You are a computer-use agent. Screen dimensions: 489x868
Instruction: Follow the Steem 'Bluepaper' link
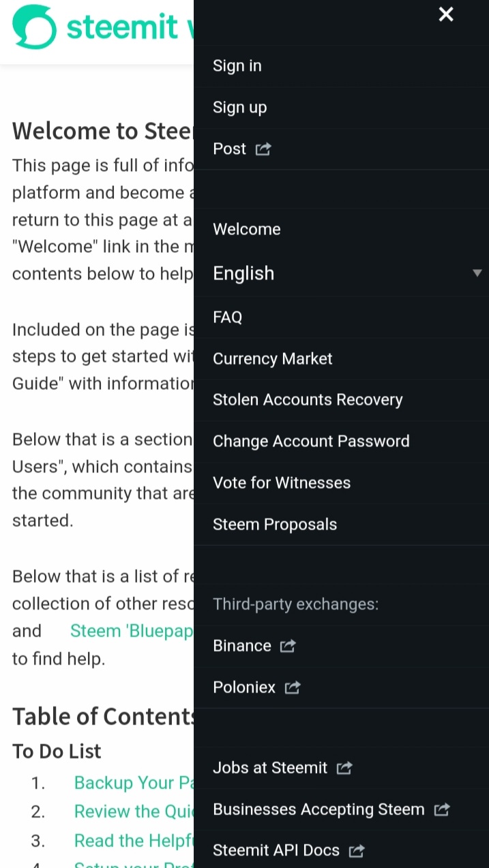pyautogui.click(x=130, y=631)
